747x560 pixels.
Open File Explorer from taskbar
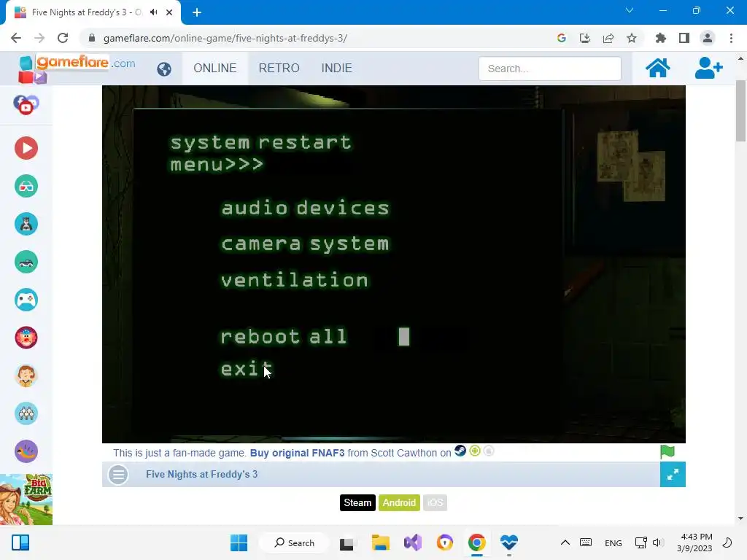380,542
